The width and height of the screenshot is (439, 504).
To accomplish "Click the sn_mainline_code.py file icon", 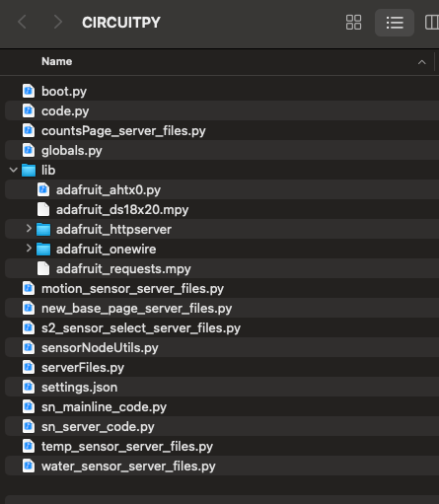I will (x=29, y=406).
